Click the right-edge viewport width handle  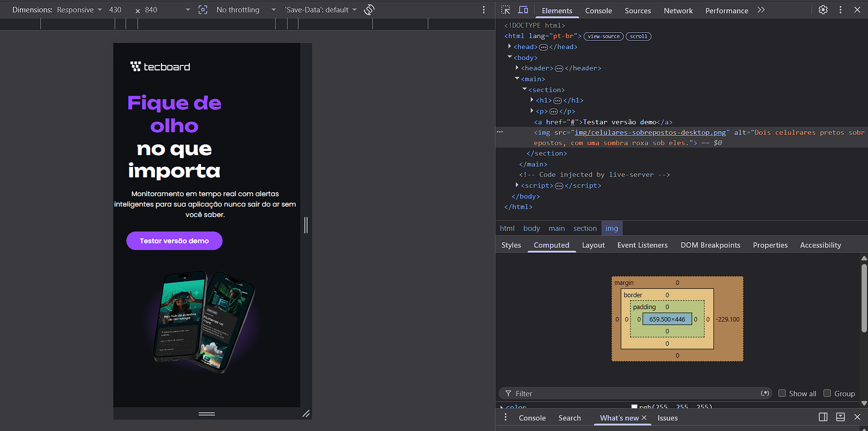tap(306, 225)
